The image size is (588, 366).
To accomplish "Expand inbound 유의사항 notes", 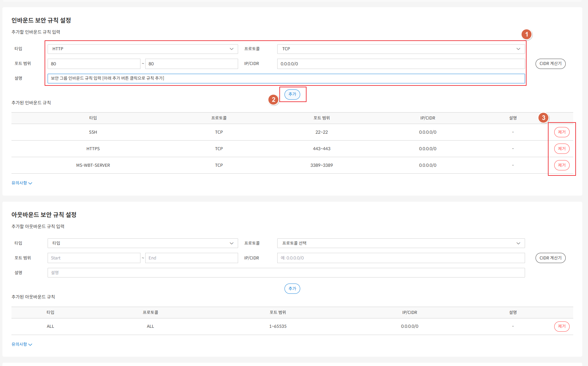I will point(22,183).
